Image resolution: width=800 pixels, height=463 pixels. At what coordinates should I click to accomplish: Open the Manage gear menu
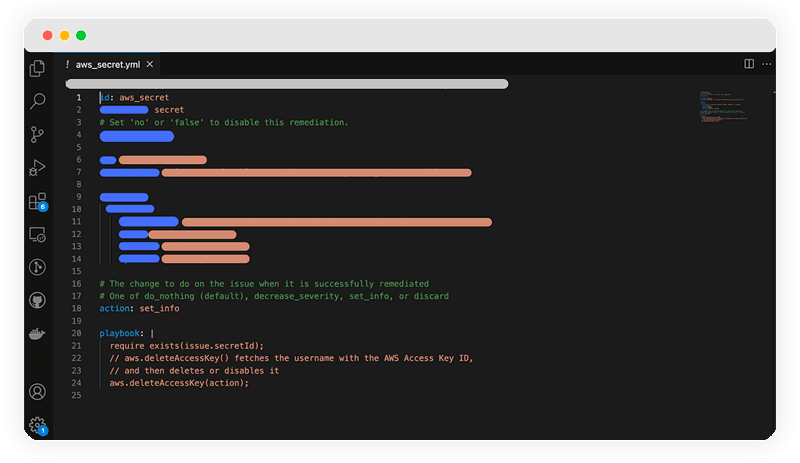tap(37, 425)
